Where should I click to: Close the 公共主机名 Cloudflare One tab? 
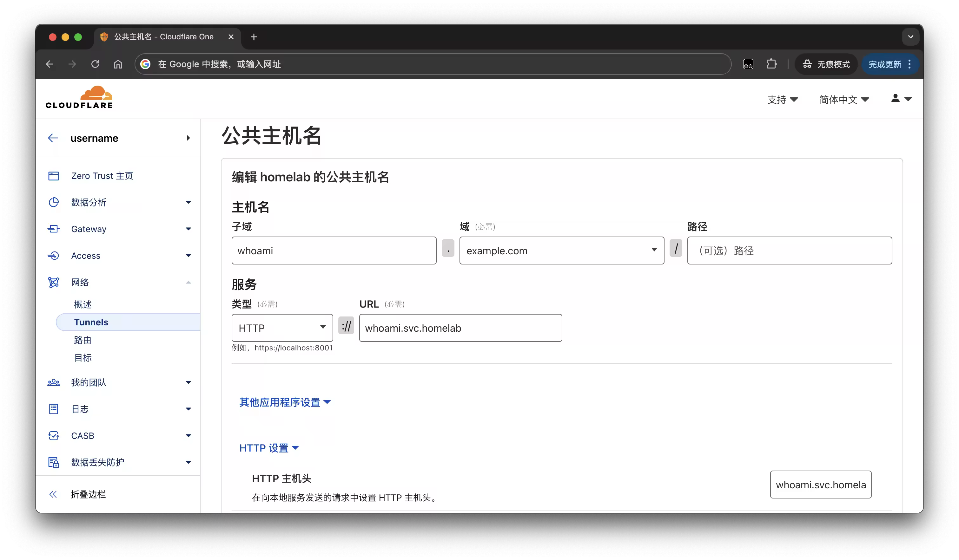231,37
